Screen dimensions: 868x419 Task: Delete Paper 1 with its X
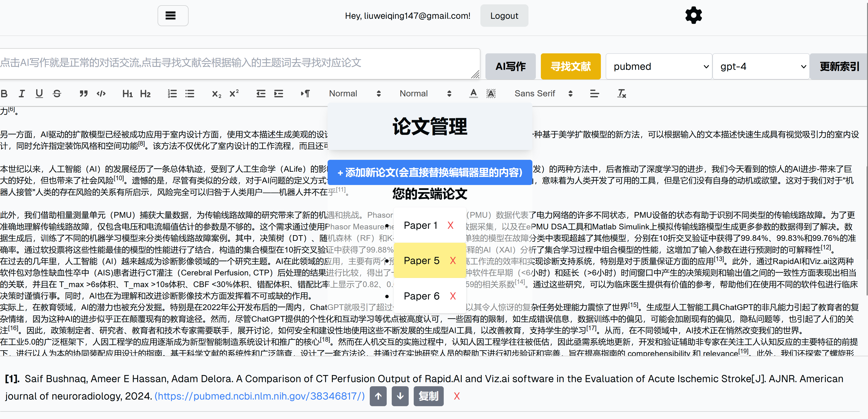click(450, 225)
